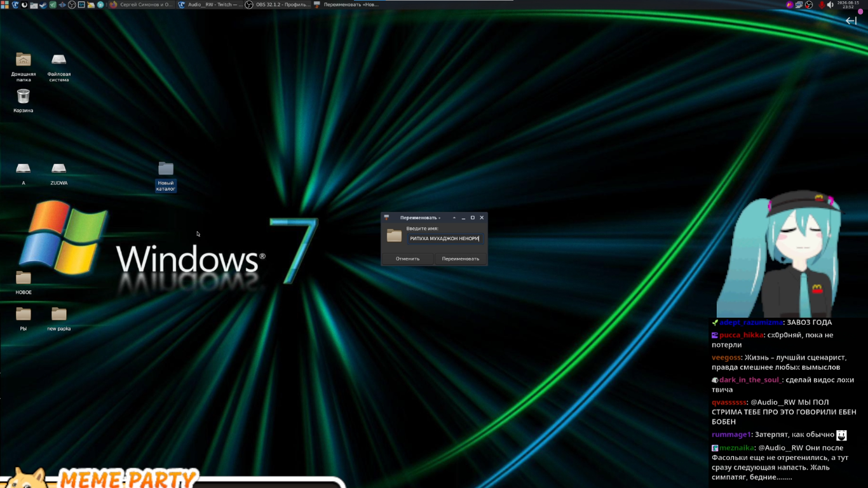The height and width of the screenshot is (488, 868).
Task: Switch to the Audio__RW - Twitch window
Action: (x=210, y=4)
